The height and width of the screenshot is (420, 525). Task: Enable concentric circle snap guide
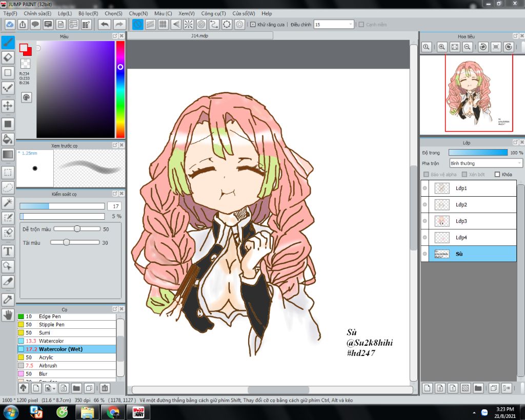(201, 25)
